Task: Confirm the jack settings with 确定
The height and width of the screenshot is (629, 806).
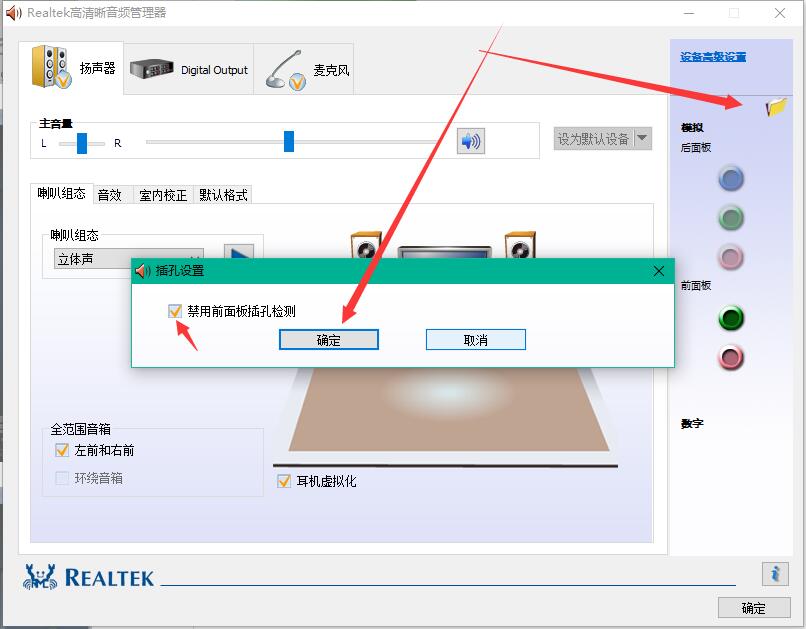Action: [329, 339]
